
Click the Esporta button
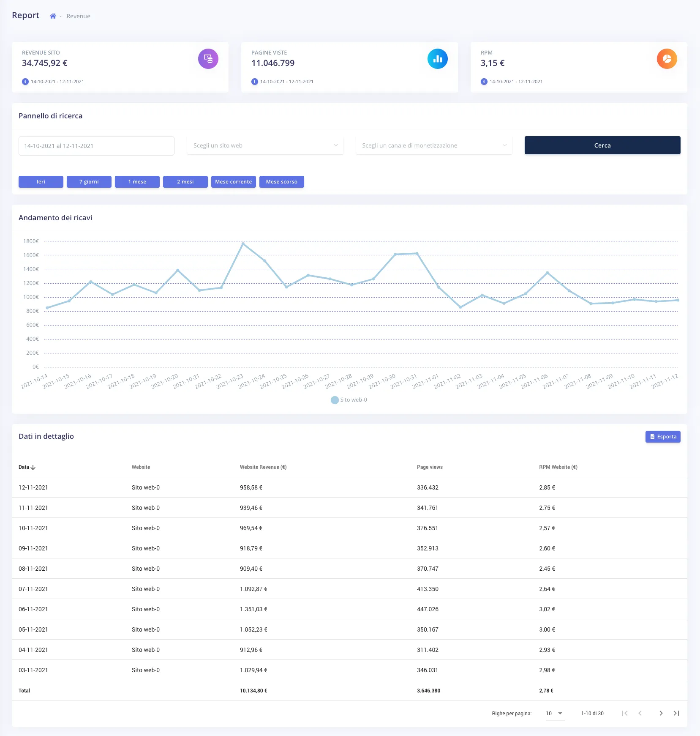click(x=663, y=437)
